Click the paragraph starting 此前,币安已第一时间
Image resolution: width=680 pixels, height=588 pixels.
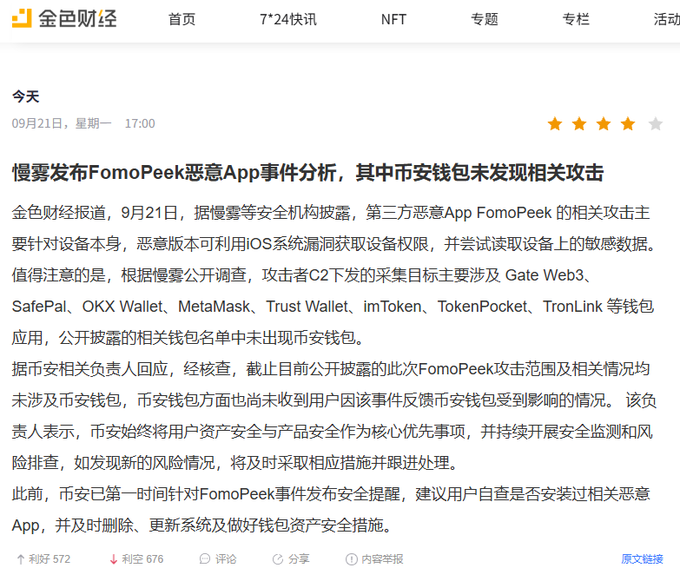[x=331, y=510]
